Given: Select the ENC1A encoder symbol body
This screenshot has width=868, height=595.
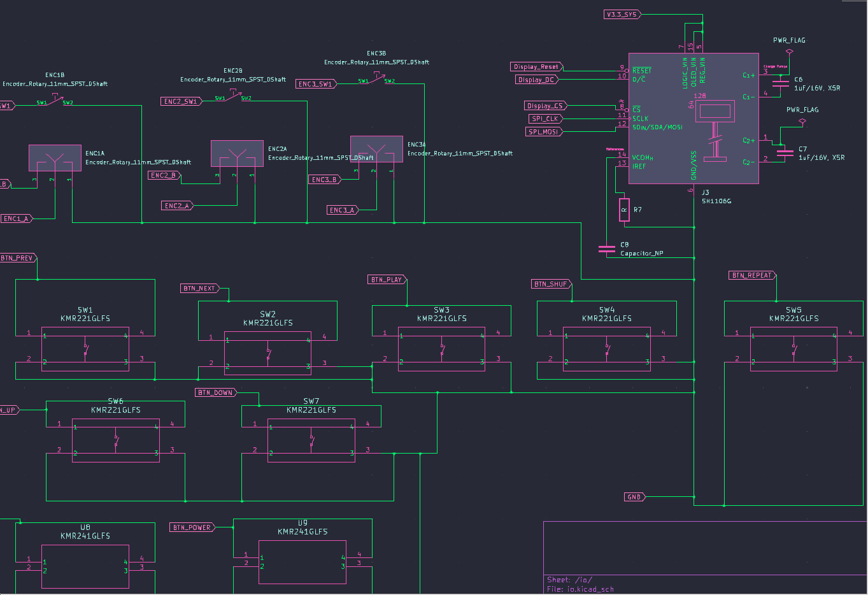Looking at the screenshot, I should pyautogui.click(x=55, y=157).
